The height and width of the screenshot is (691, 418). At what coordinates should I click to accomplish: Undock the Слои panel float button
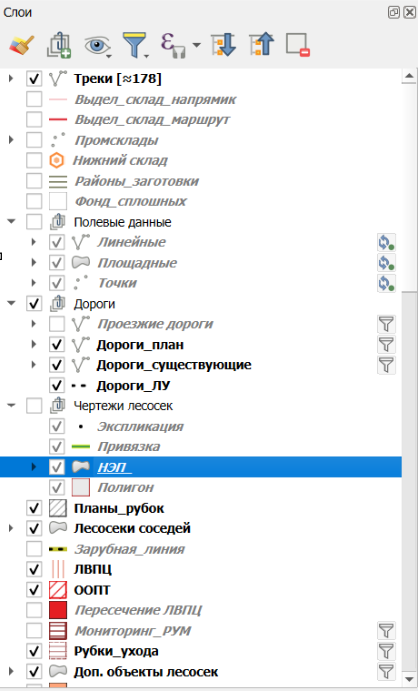pyautogui.click(x=394, y=12)
